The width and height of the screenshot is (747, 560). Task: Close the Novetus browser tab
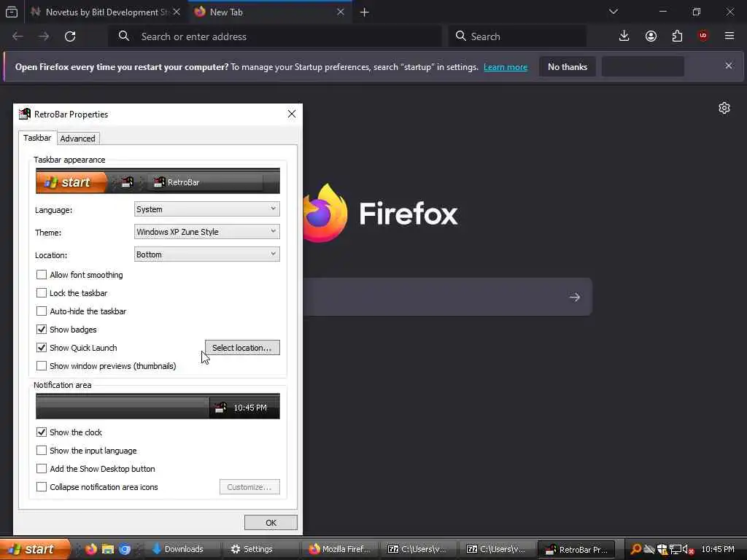click(177, 12)
